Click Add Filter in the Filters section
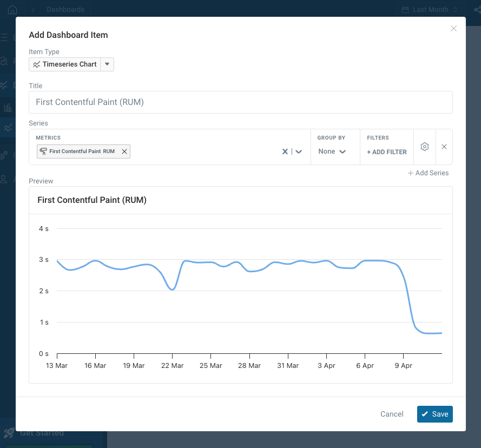 (x=386, y=152)
